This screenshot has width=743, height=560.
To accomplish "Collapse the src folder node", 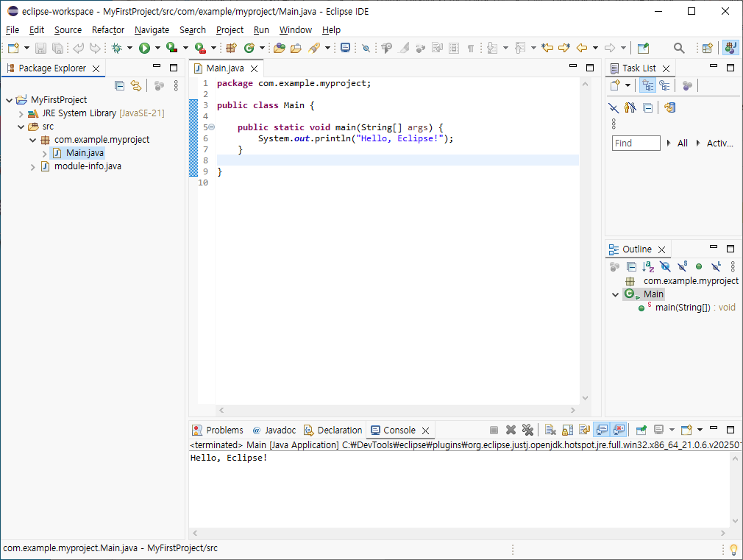I will 21,127.
